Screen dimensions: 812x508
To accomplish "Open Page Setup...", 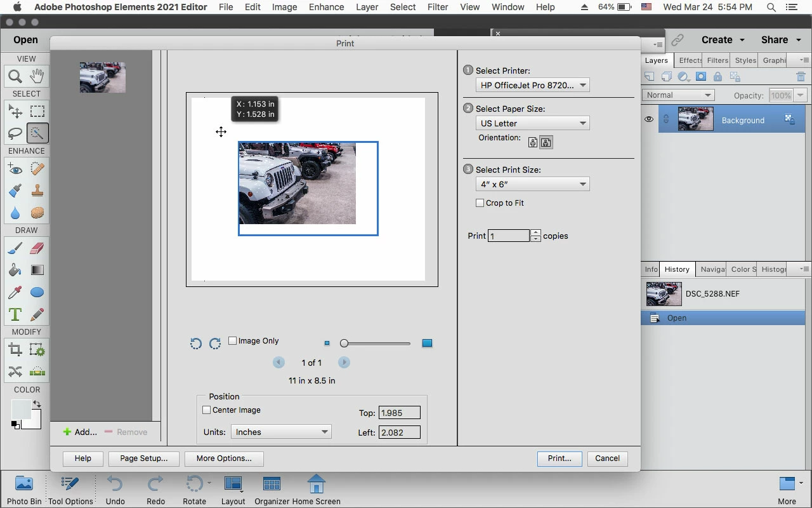I will pos(144,458).
